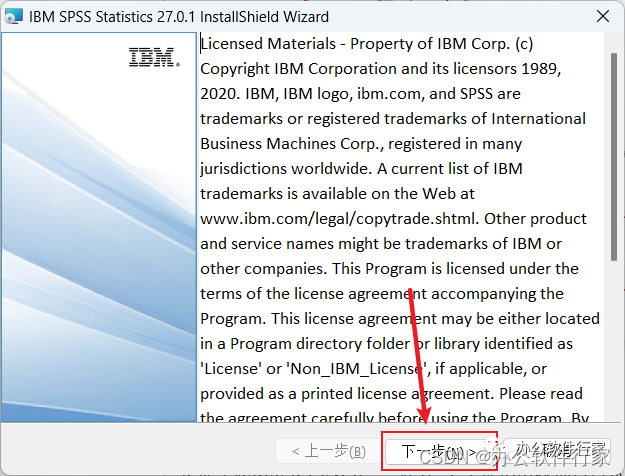Screen dimensions: 625x476
Task: Click the license text scrollbar thumb
Action: (614, 157)
